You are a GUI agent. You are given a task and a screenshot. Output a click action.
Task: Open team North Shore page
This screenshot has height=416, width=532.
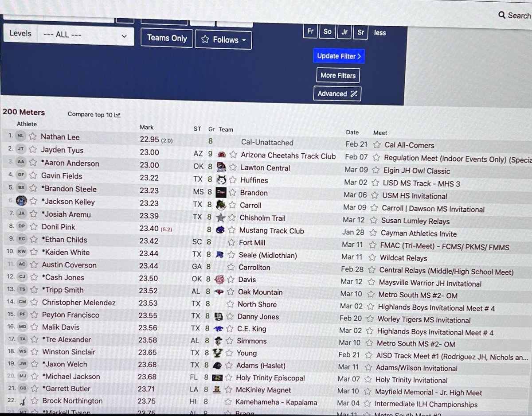257,304
